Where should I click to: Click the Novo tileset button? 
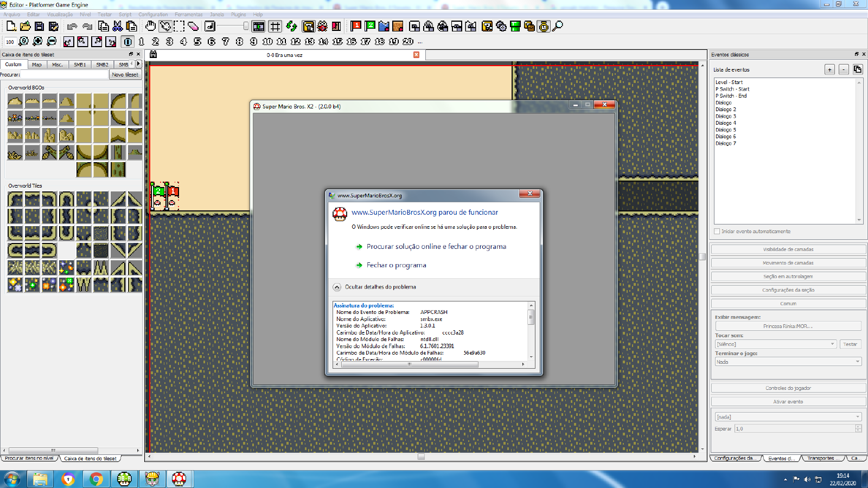coord(125,75)
